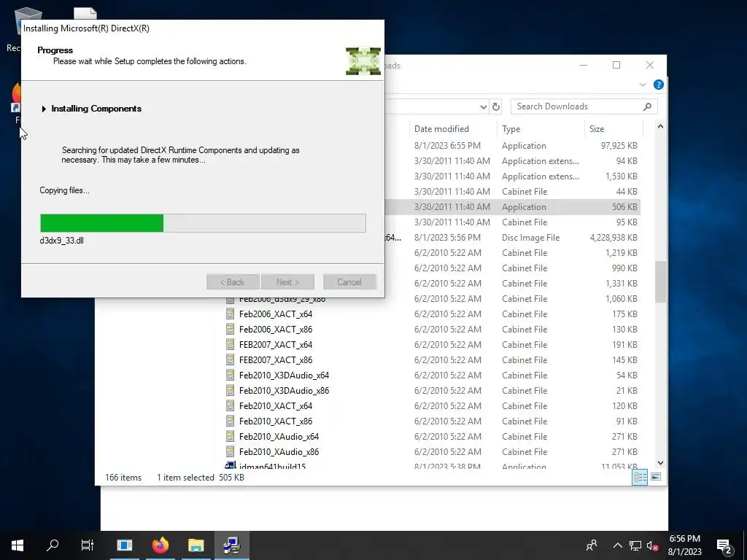Switch to DirectX setup taskbar icon
This screenshot has height=560, width=747.
coord(231,545)
